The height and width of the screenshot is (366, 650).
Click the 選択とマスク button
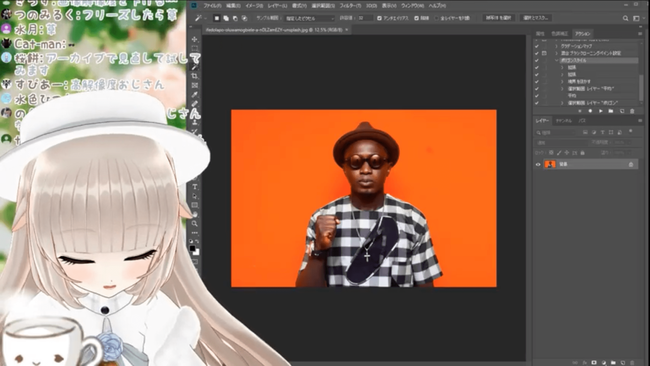click(536, 18)
